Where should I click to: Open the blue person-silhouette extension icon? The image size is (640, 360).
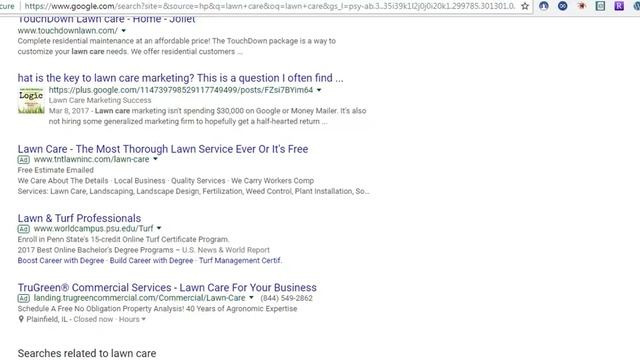[x=544, y=6]
